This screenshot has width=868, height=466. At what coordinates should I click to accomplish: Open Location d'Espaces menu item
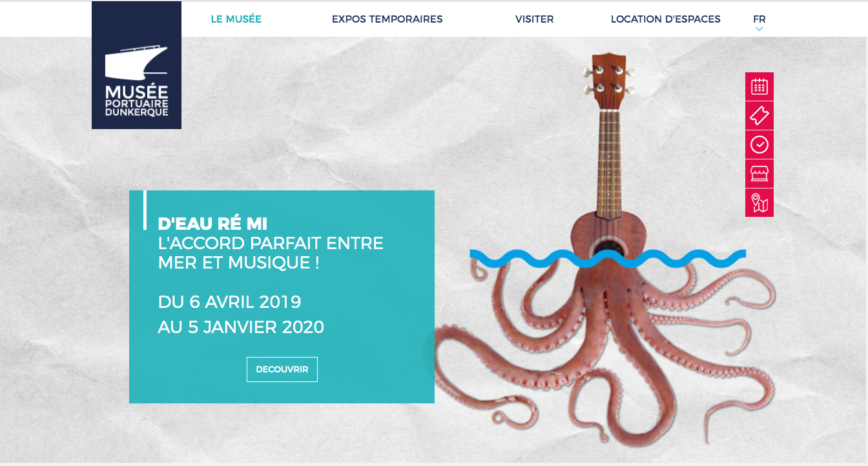(666, 19)
